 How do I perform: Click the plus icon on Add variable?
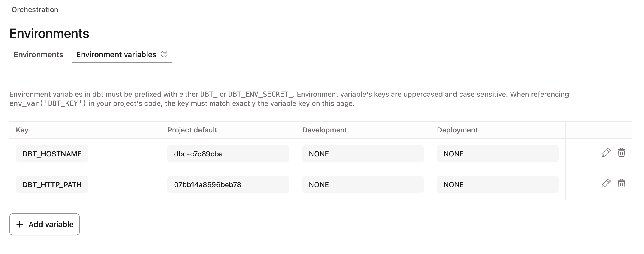[19, 224]
